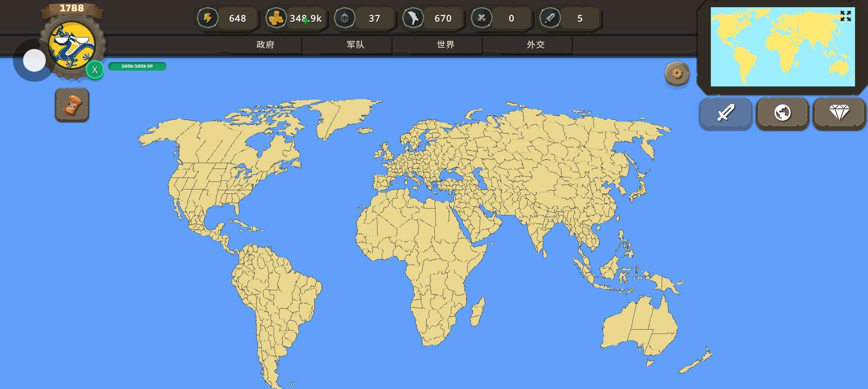Select the sword military map mode

726,113
